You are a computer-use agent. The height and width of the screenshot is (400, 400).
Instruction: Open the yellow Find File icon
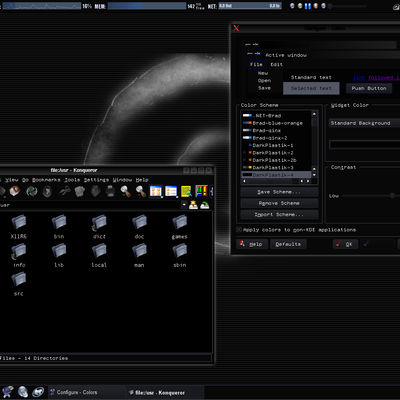click(x=186, y=191)
